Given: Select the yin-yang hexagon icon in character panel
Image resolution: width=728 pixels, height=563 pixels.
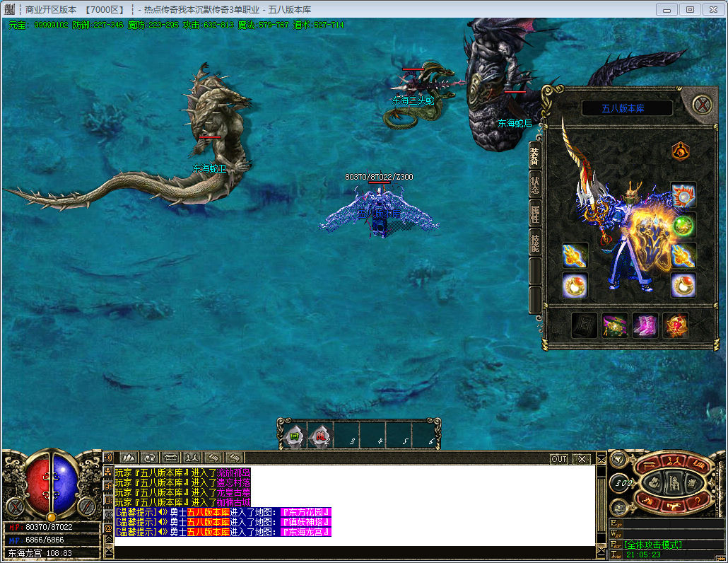Looking at the screenshot, I should 680,151.
